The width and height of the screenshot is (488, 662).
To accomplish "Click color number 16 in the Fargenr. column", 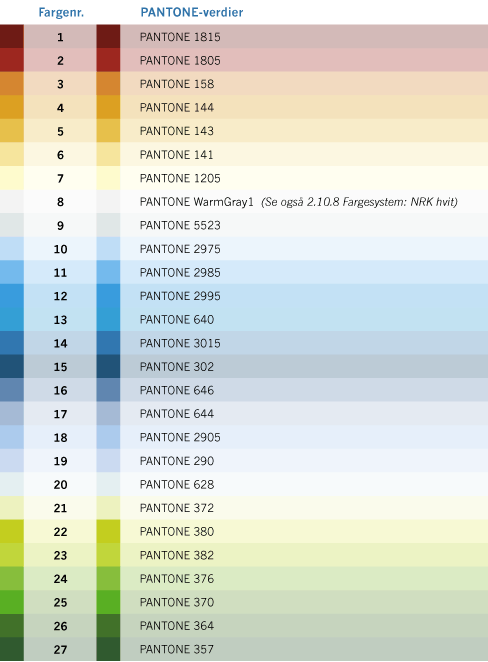I will click(x=60, y=391).
